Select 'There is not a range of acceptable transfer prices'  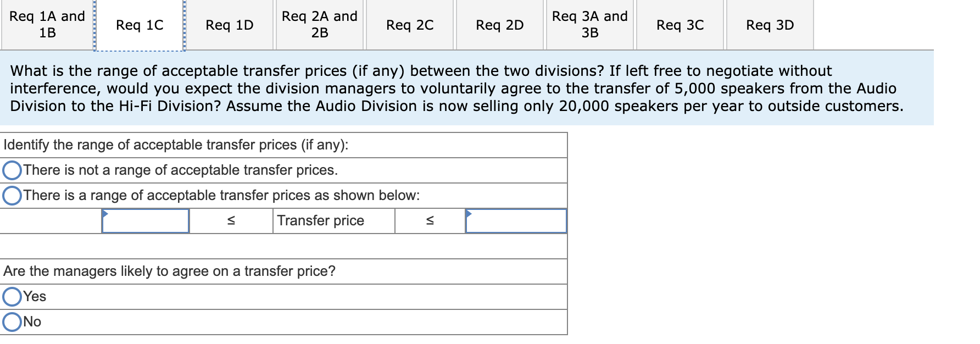click(x=12, y=170)
